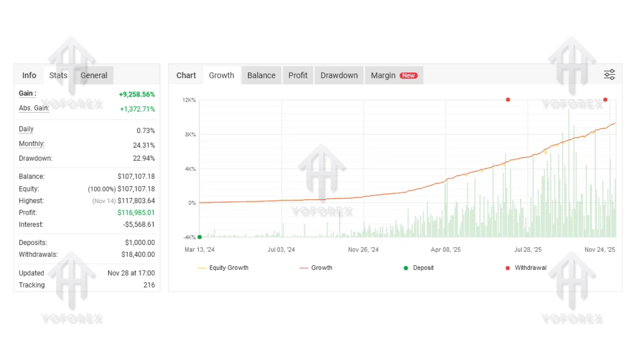The width and height of the screenshot is (644, 362).
Task: Toggle the Equity Growth series via its legend entry
Action: pyautogui.click(x=229, y=267)
